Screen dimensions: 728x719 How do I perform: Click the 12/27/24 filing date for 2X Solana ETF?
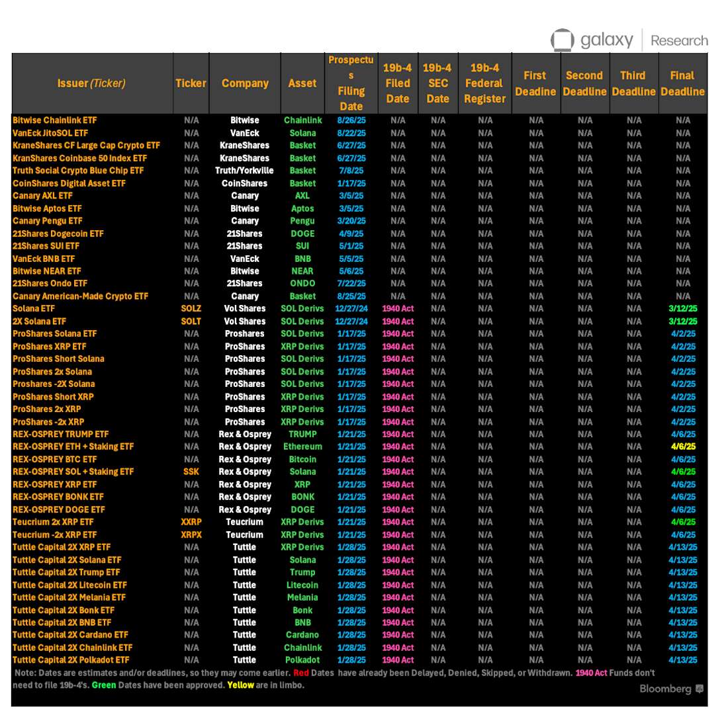pyautogui.click(x=351, y=321)
